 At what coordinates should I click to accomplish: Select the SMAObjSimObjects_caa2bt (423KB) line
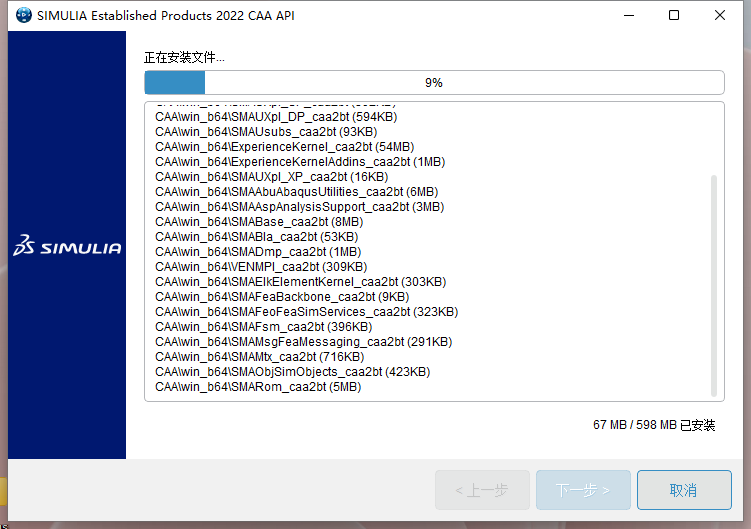[x=292, y=372]
